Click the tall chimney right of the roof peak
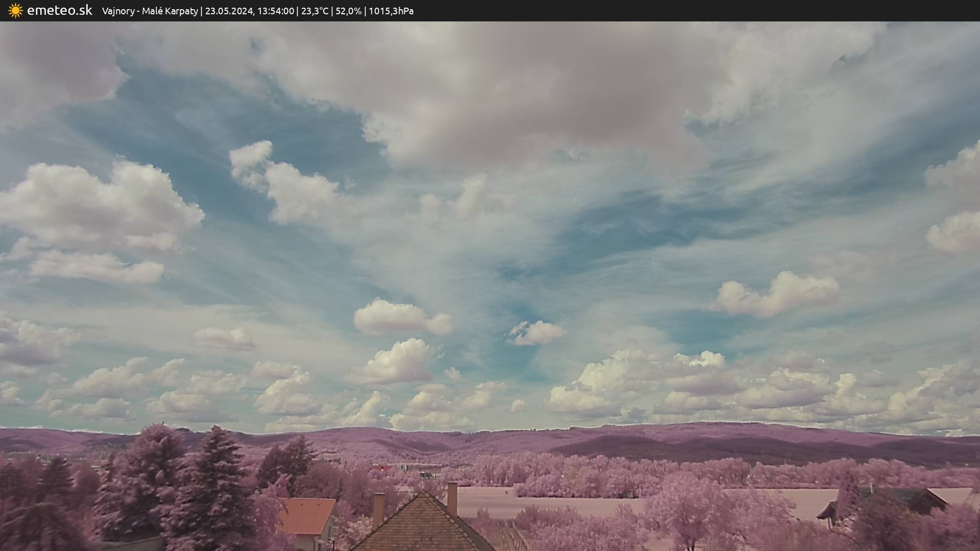Image resolution: width=980 pixels, height=551 pixels. (452, 498)
